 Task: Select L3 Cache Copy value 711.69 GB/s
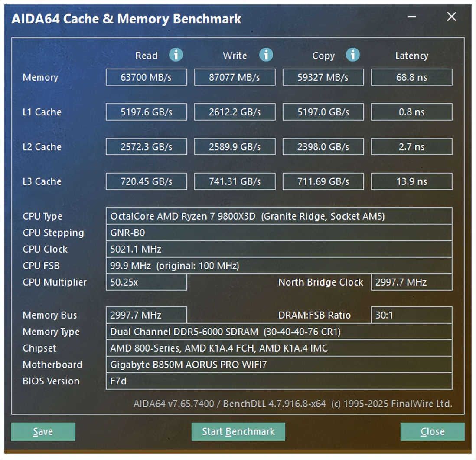(x=323, y=181)
